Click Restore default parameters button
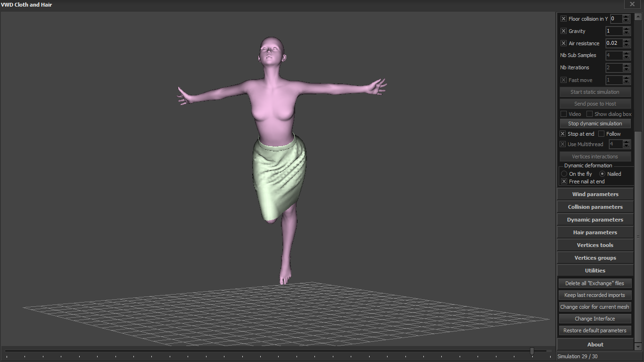 [x=595, y=330]
